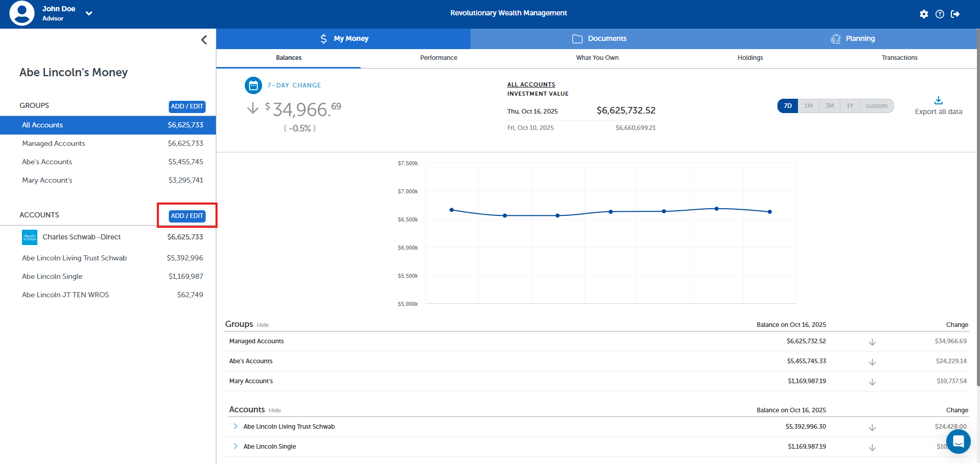Screen dimensions: 980x464
Task: Open the Holdings tab
Action: [x=750, y=58]
